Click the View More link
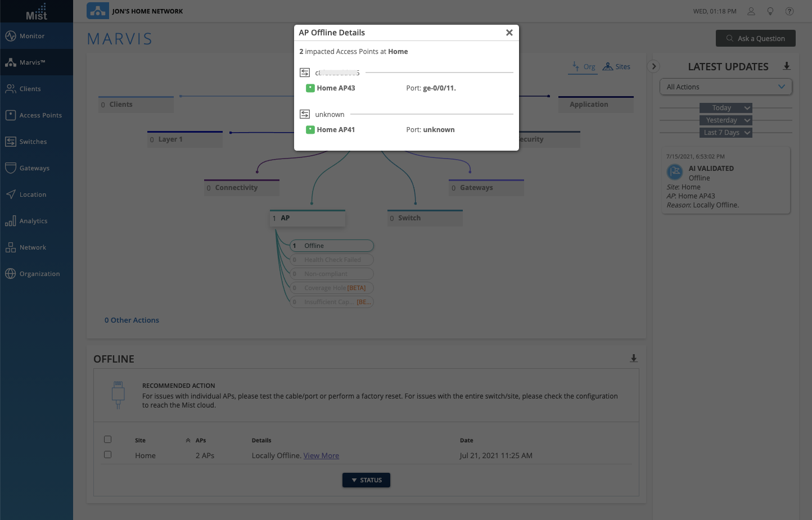The height and width of the screenshot is (520, 812). click(x=321, y=456)
